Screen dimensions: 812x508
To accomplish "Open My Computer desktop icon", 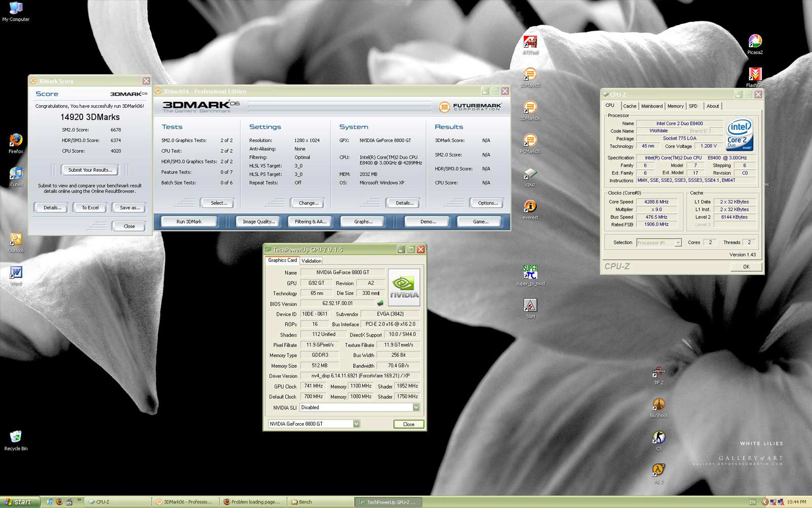I will tap(16, 11).
